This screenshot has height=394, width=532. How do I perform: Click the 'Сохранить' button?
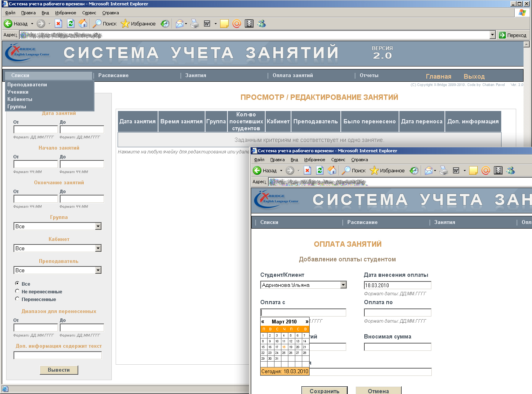[324, 391]
